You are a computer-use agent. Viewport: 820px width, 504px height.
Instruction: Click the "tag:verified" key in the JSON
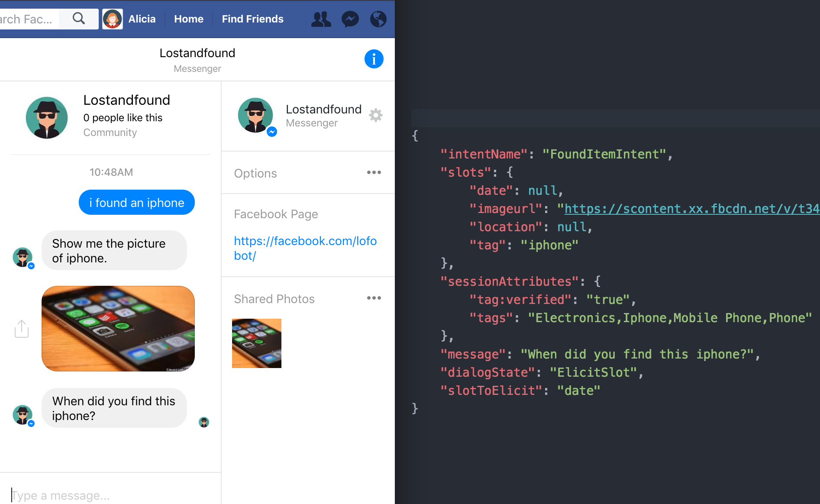coord(521,300)
